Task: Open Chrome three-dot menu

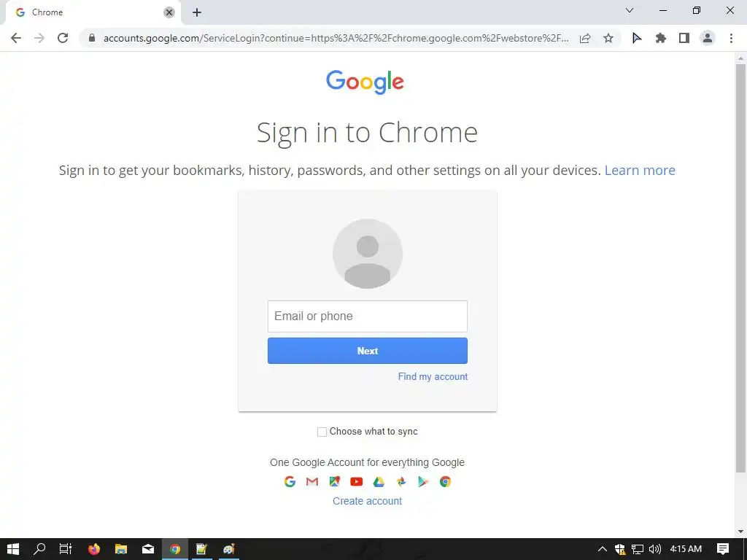Action: tap(731, 38)
